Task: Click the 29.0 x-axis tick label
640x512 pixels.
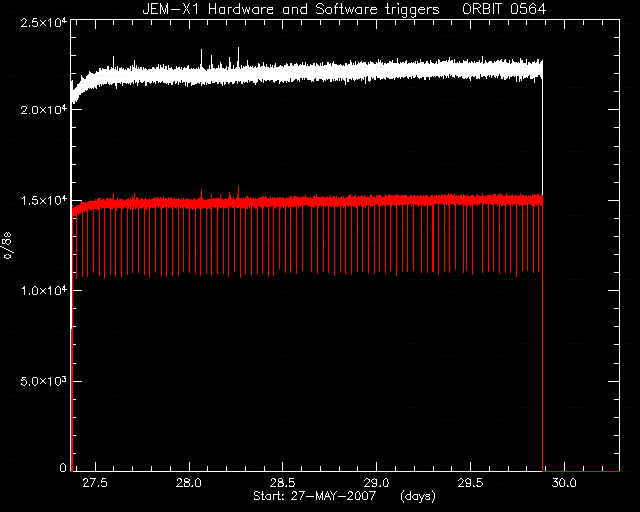Action: [376, 483]
